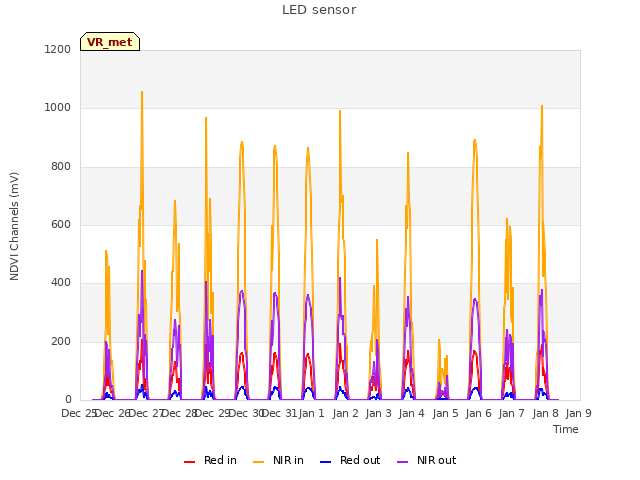Click the 1000 y-axis tick label
Image resolution: width=640 pixels, height=480 pixels.
[x=58, y=108]
